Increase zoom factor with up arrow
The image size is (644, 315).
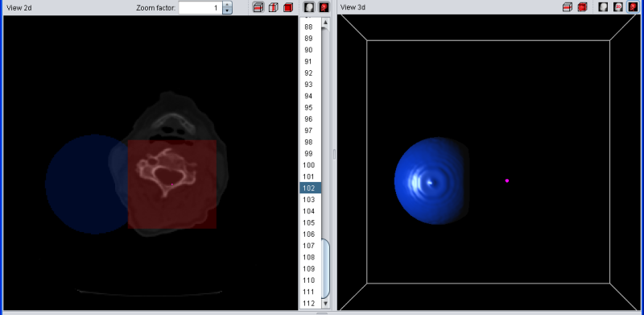point(228,5)
